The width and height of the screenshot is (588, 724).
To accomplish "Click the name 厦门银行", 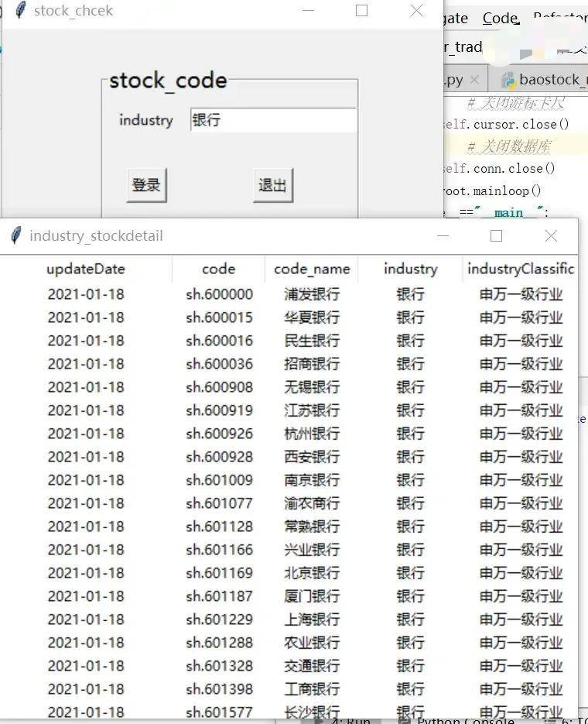I will click(313, 595).
